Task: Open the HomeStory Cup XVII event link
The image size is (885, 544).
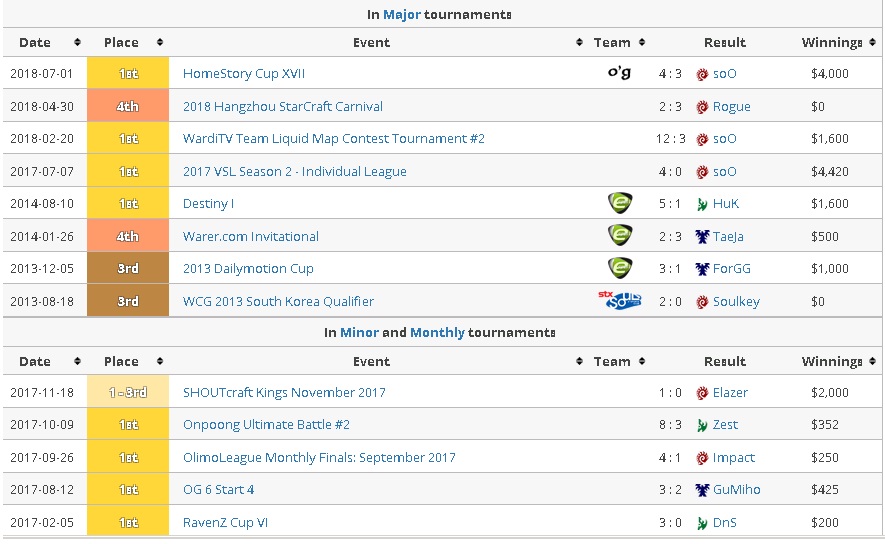Action: click(244, 74)
